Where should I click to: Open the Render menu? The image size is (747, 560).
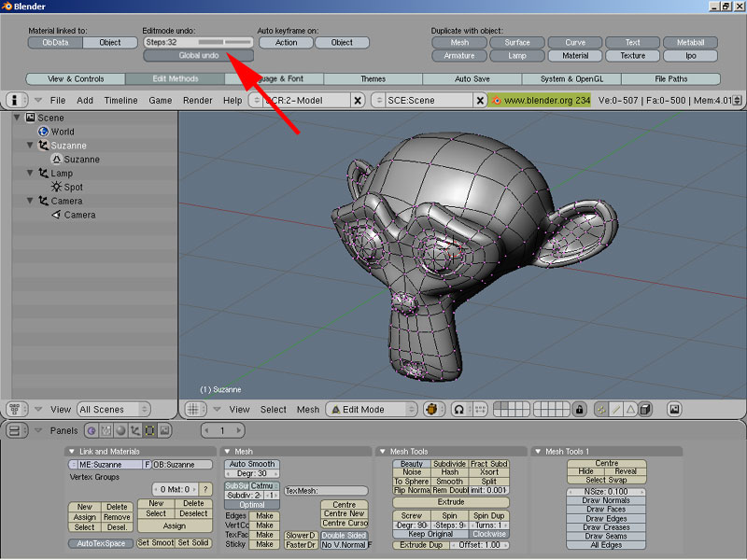pos(197,101)
